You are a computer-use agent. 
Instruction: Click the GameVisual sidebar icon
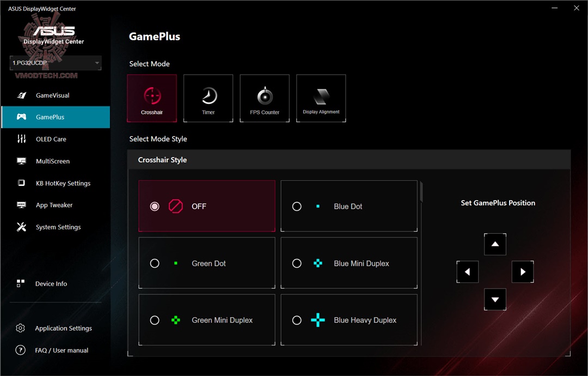(21, 95)
